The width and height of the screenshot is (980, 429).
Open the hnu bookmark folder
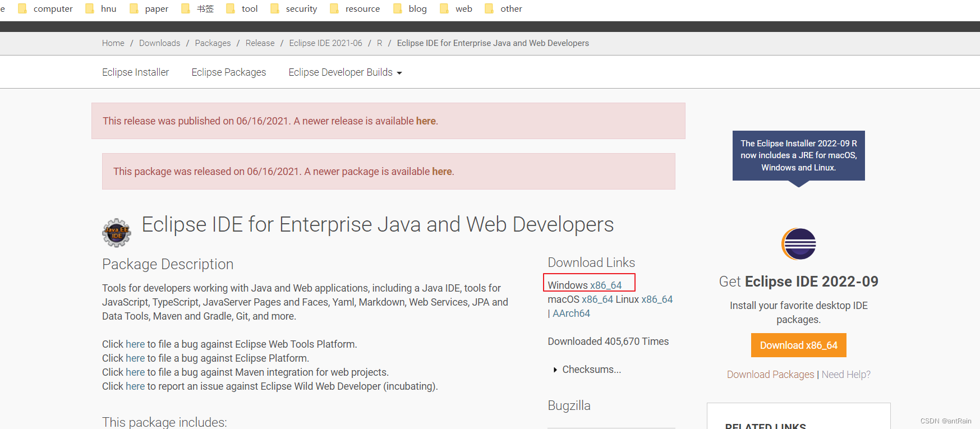101,8
